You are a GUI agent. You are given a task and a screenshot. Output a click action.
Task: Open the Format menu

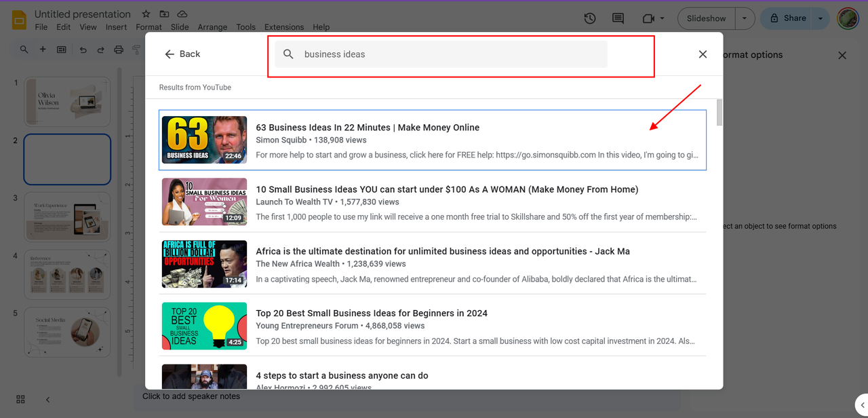point(149,27)
